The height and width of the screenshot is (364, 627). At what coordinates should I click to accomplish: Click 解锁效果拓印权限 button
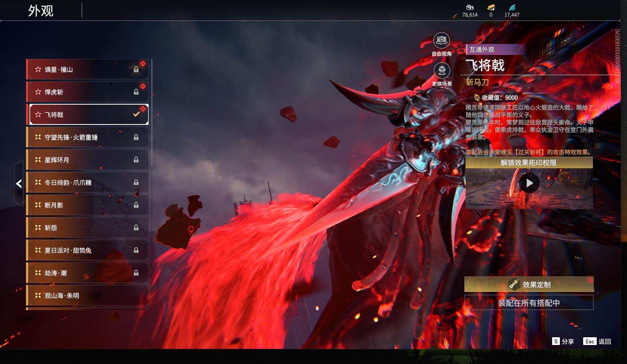[x=529, y=163]
